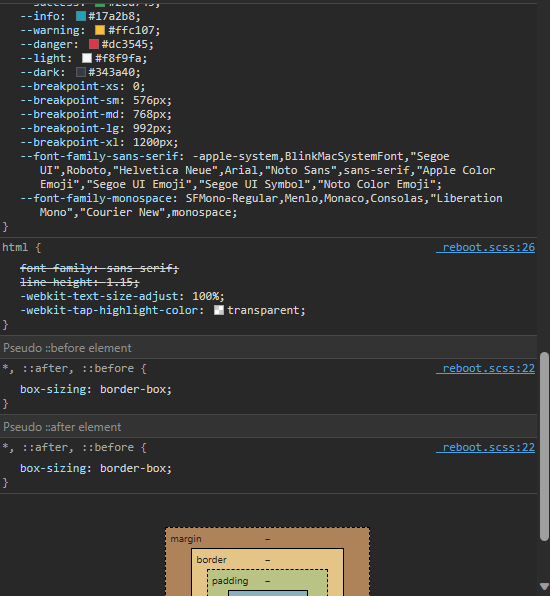The width and height of the screenshot is (550, 596).
Task: Open the --warning color swatch #ffc107
Action: click(x=100, y=30)
